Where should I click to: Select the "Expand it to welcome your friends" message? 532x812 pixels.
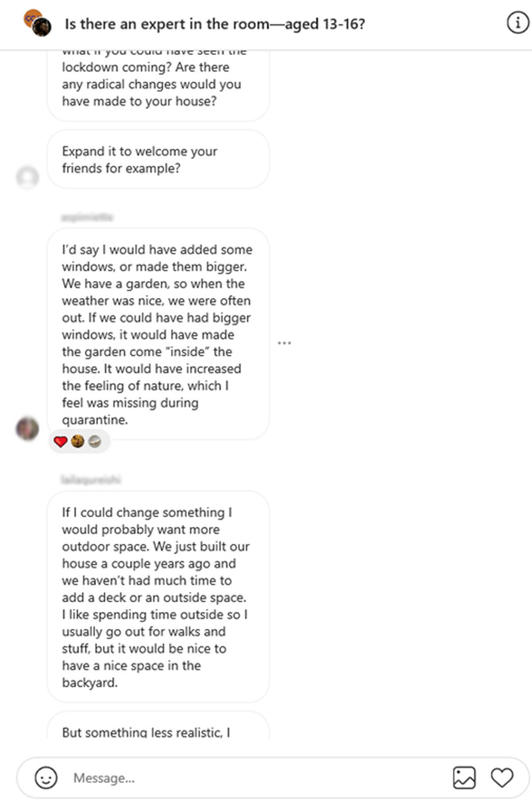(x=157, y=159)
